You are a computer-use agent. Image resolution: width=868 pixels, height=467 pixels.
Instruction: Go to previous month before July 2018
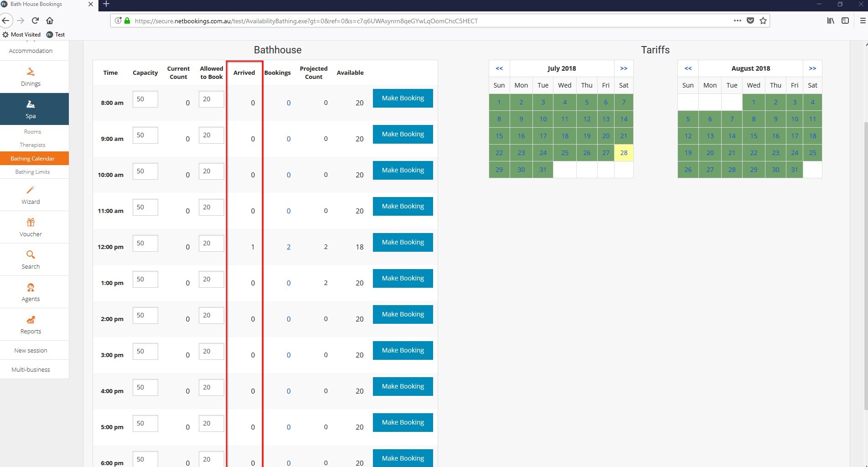(x=499, y=68)
